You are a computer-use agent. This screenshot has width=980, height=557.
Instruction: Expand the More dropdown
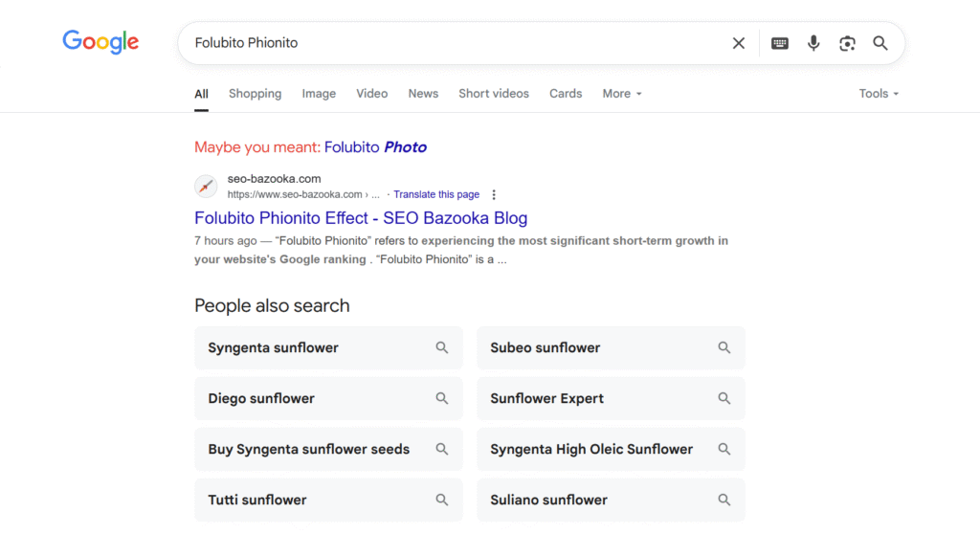click(622, 94)
